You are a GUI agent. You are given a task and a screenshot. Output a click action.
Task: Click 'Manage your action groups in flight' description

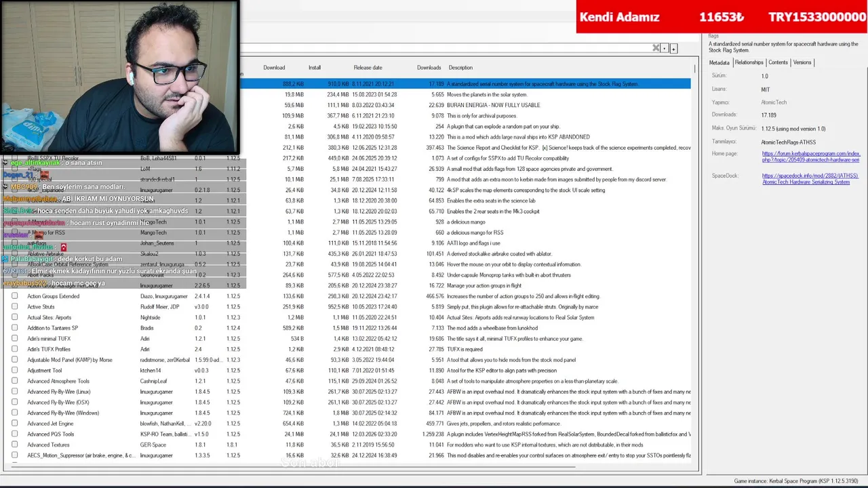point(484,285)
